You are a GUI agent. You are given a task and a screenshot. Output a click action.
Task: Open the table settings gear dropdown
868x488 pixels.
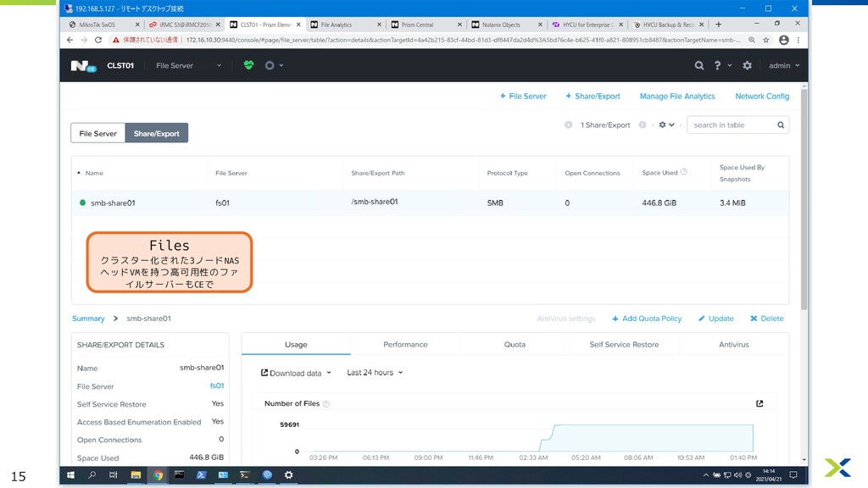pos(666,125)
